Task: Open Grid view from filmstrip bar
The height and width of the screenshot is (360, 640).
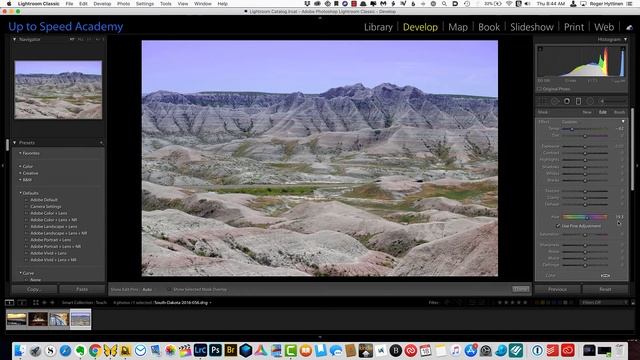Action: (x=36, y=302)
